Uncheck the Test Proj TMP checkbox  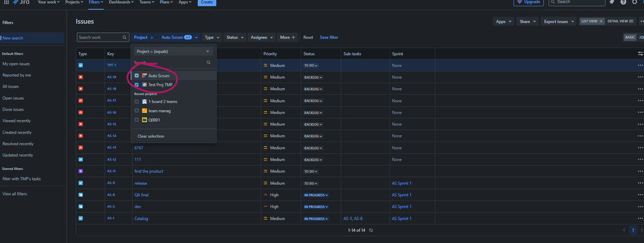(137, 84)
